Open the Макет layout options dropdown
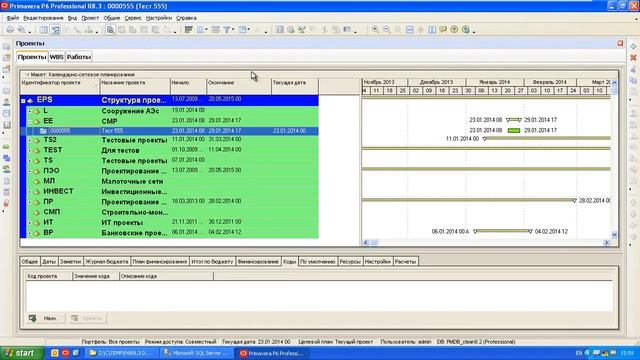The image size is (640, 360). (28, 75)
